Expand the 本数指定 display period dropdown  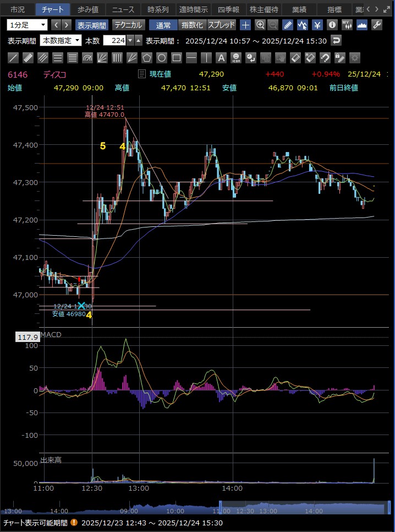[x=61, y=40]
